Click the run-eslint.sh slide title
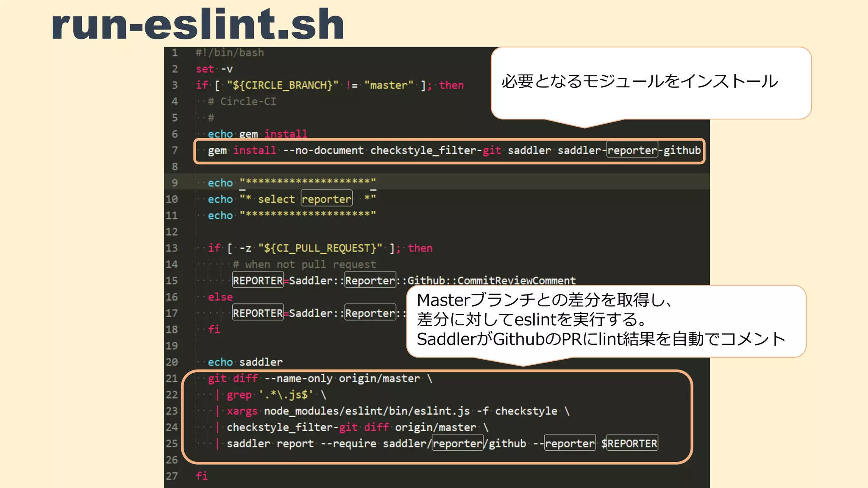 point(198,25)
